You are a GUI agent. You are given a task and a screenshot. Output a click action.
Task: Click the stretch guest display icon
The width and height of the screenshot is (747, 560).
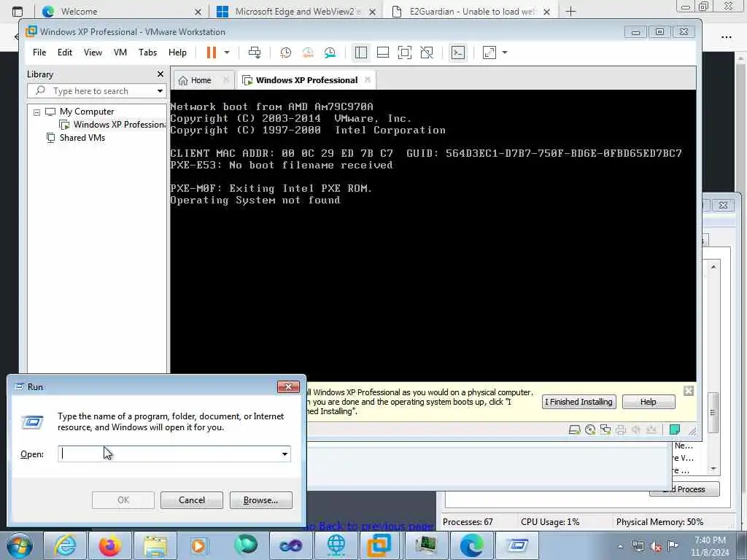tap(489, 52)
